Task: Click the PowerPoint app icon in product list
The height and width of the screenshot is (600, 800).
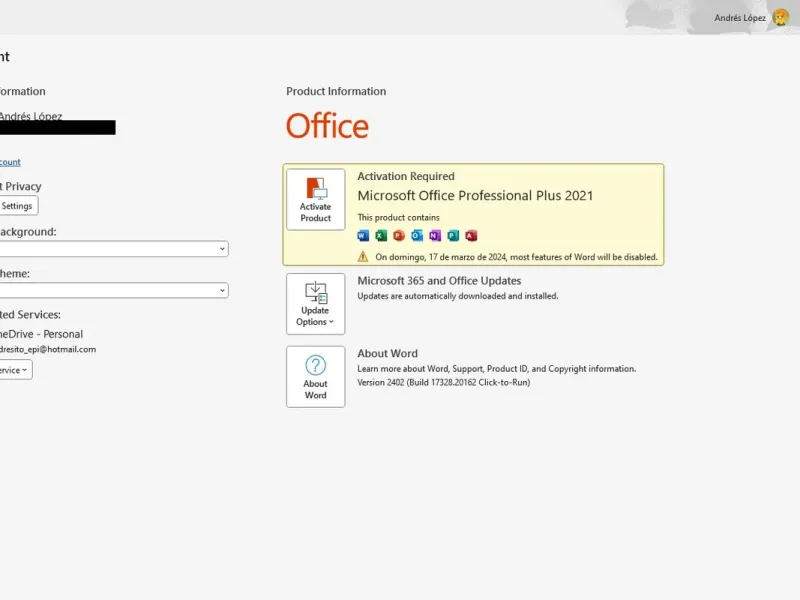Action: pos(399,235)
